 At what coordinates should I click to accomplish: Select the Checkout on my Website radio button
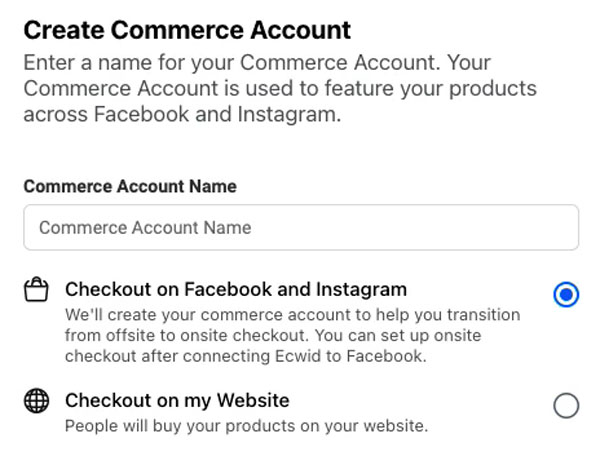pos(566,405)
